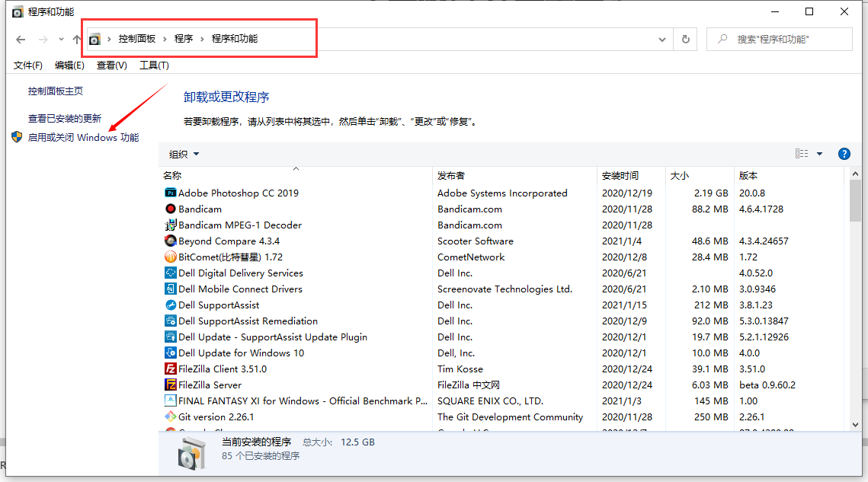The height and width of the screenshot is (482, 868).
Task: Click the 程序和功能 breadcrumb
Action: (235, 39)
